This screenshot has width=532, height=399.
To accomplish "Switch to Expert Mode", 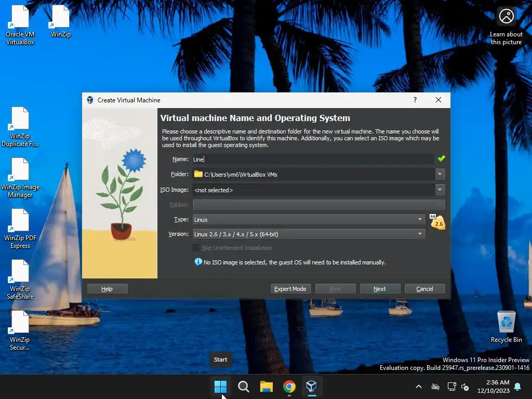I will 290,289.
